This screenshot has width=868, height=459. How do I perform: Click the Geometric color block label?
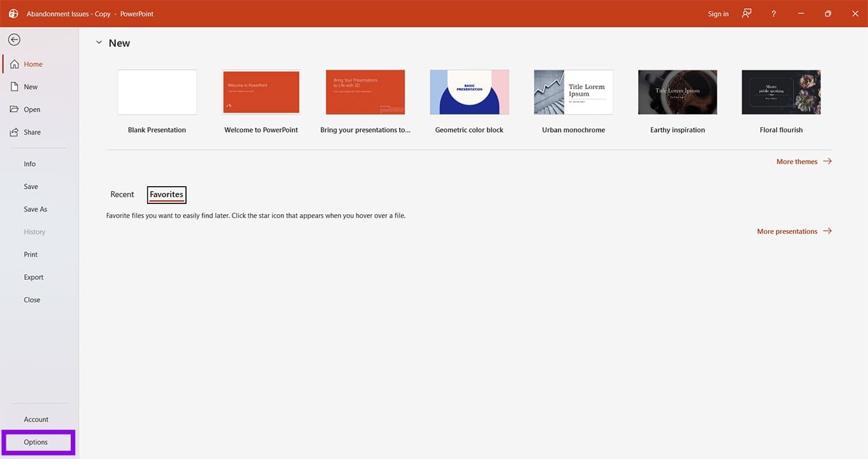point(469,130)
